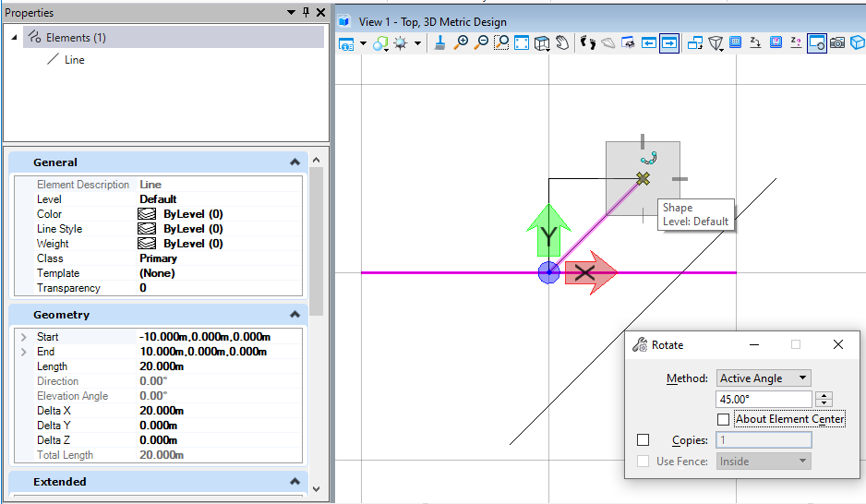Select the Window Area zoom tool

[501, 43]
